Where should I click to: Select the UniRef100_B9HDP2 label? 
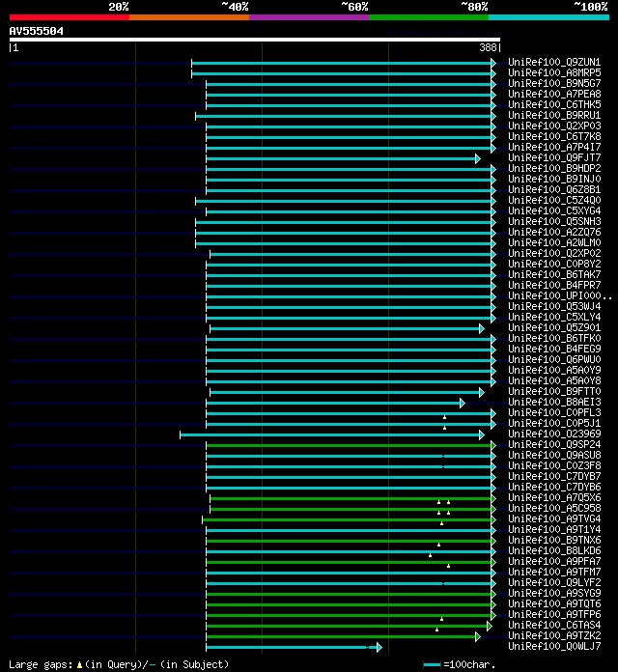pyautogui.click(x=554, y=168)
